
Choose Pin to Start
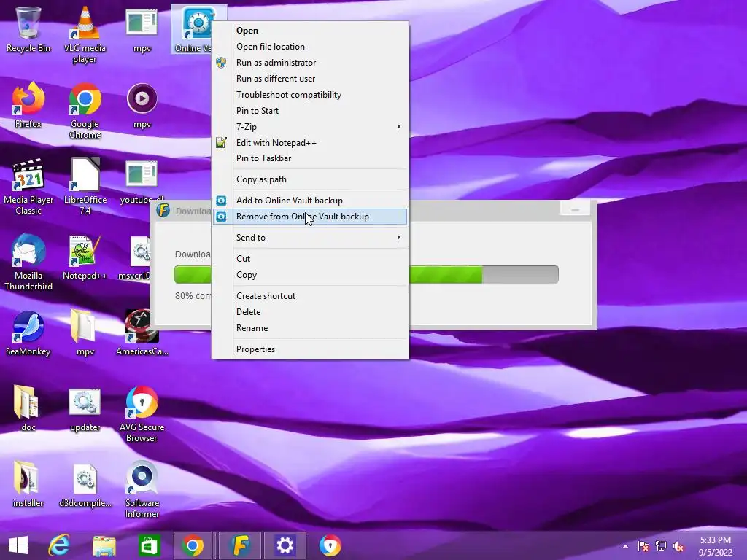click(309, 111)
